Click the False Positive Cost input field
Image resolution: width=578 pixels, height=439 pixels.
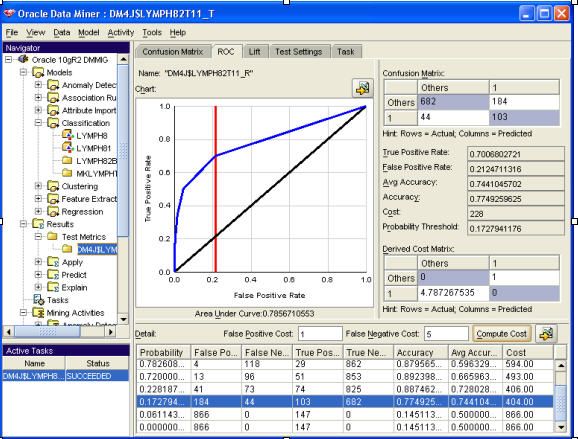coord(320,334)
